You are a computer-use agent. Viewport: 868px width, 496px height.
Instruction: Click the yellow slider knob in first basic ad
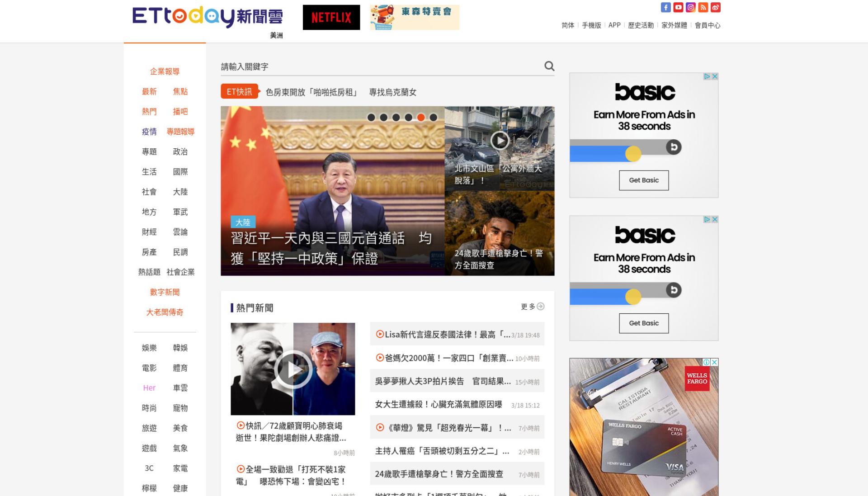pos(633,154)
